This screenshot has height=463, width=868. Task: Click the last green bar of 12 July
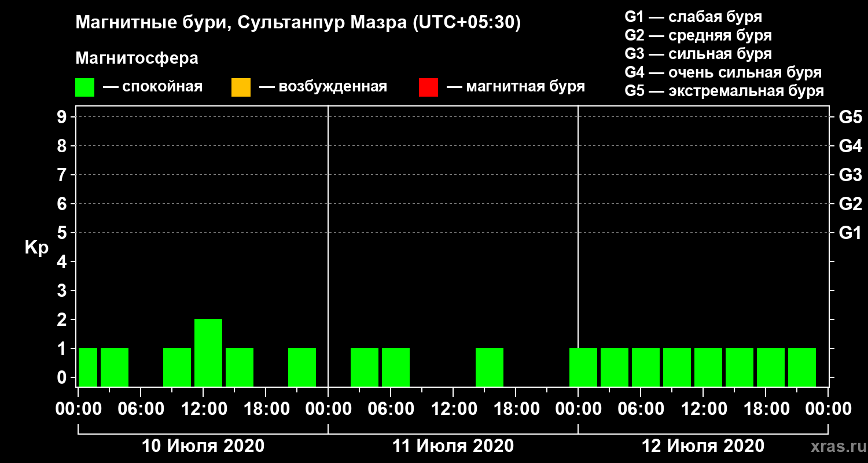coord(802,367)
